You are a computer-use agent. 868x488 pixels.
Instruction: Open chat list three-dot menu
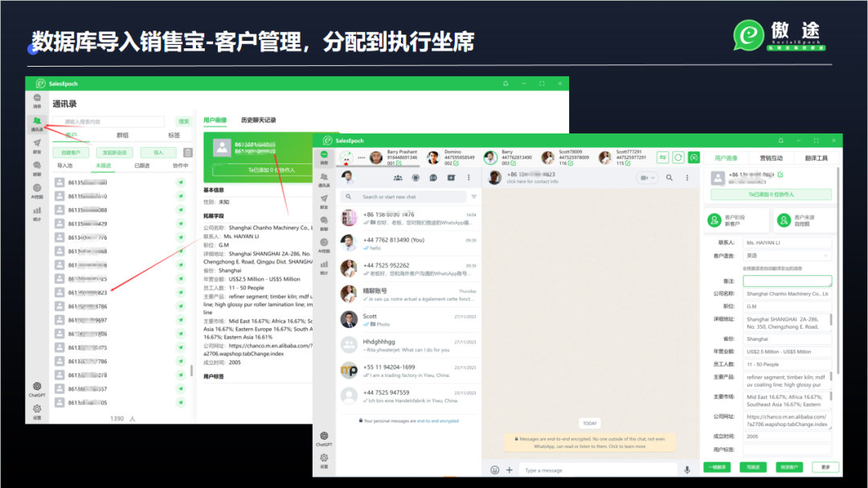[469, 178]
